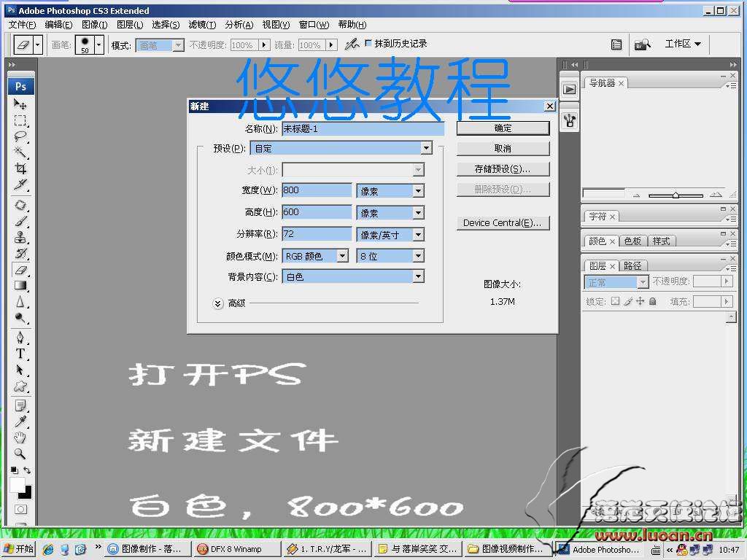Select the Custom Shape tool
747x560 pixels.
pyautogui.click(x=20, y=386)
